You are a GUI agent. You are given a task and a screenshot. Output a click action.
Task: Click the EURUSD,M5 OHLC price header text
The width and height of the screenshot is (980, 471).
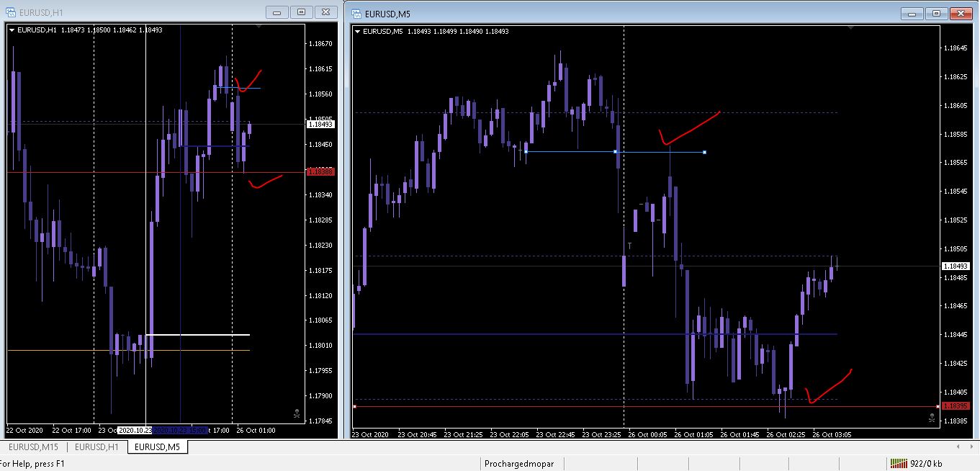pos(436,32)
